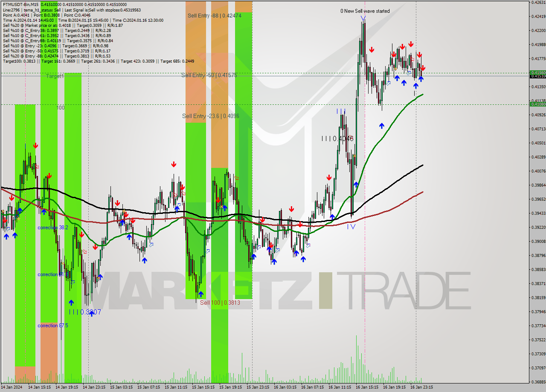Viewport: 546px width, 392px height.
Task: Click the 0.40501 price axis value
Action: 538,143
